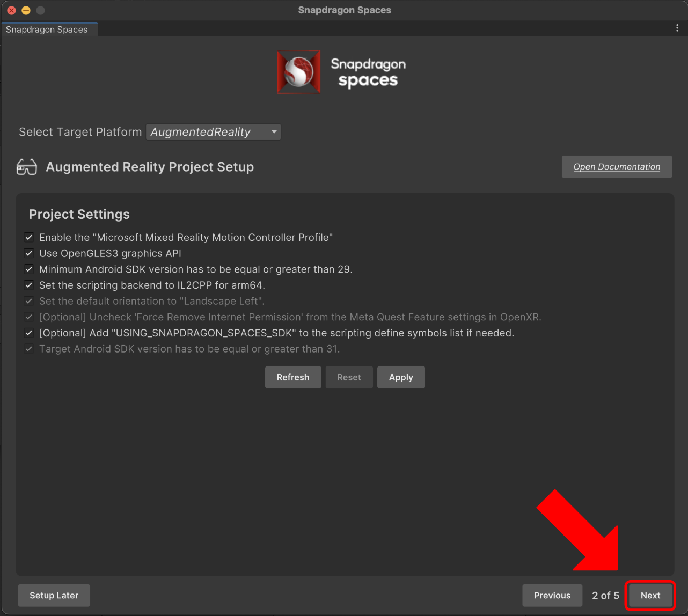Open the Select Target Platform dropdown
The width and height of the screenshot is (688, 616).
coord(214,132)
